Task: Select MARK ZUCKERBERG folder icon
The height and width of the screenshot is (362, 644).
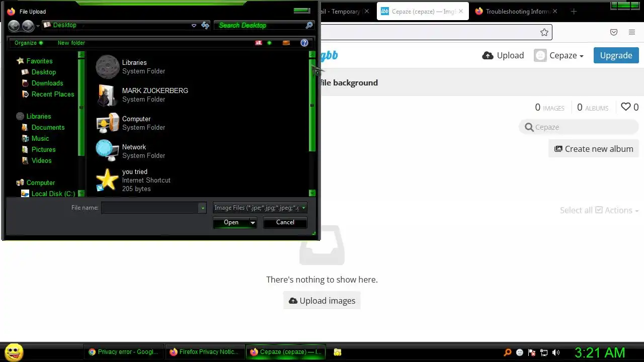Action: (x=107, y=95)
